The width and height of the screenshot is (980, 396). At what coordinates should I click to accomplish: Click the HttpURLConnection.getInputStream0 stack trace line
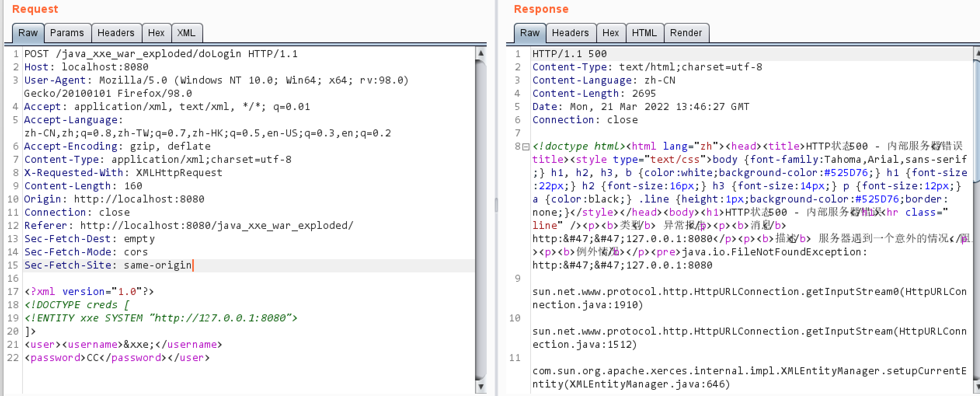tap(750, 298)
